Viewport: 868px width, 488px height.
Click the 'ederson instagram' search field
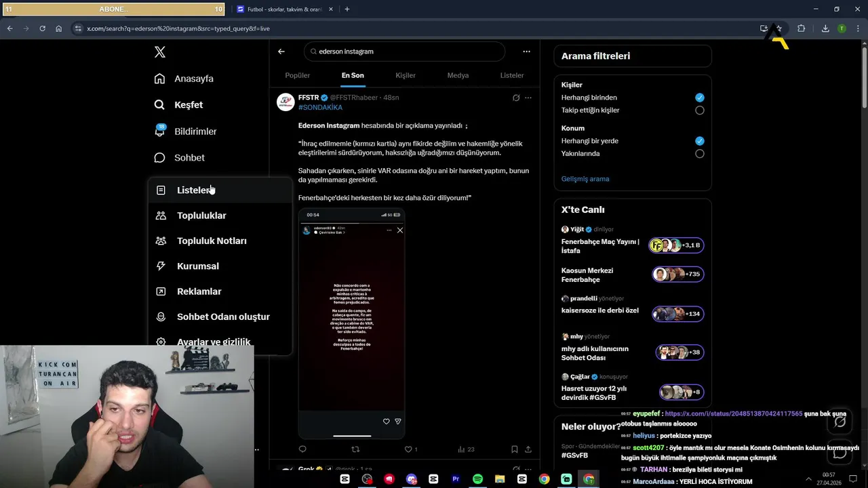[404, 52]
